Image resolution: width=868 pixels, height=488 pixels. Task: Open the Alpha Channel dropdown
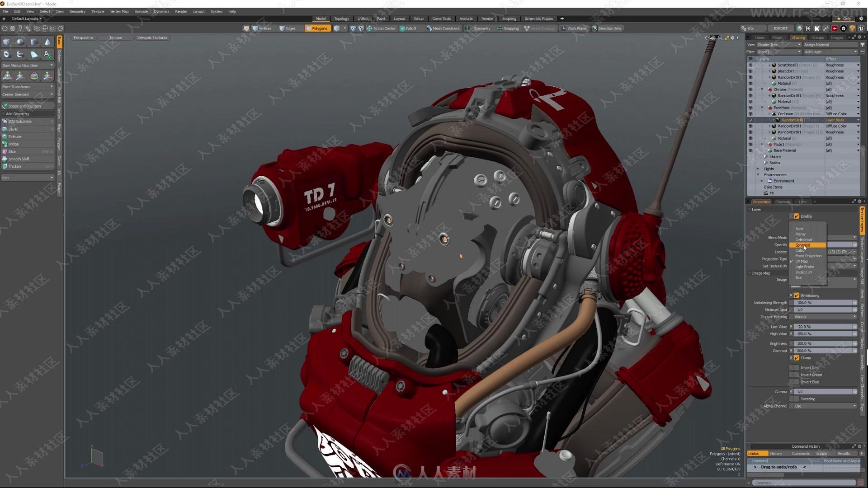pyautogui.click(x=825, y=406)
